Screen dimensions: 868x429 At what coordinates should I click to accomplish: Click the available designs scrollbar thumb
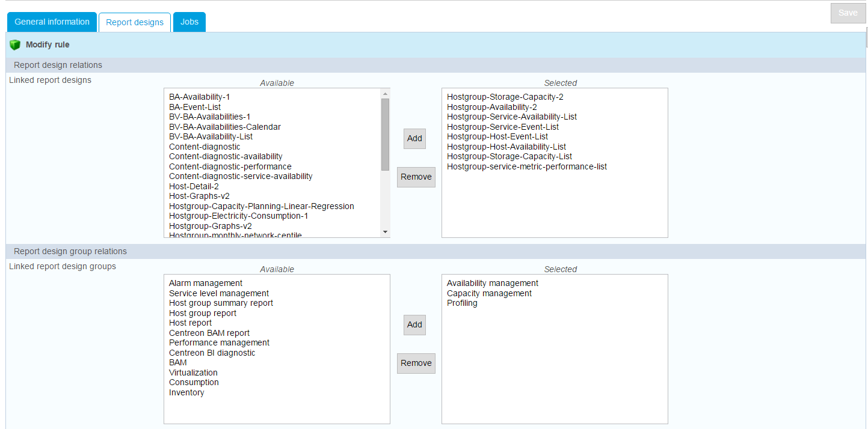(385, 134)
